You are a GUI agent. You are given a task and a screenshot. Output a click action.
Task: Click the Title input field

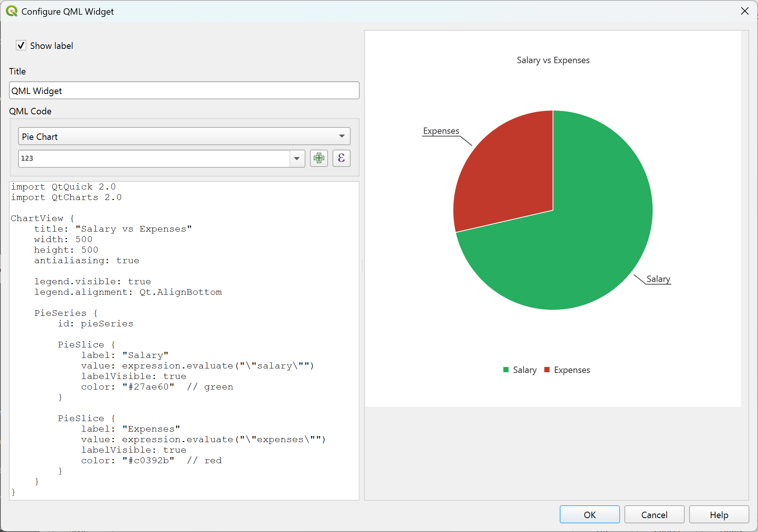coord(184,91)
